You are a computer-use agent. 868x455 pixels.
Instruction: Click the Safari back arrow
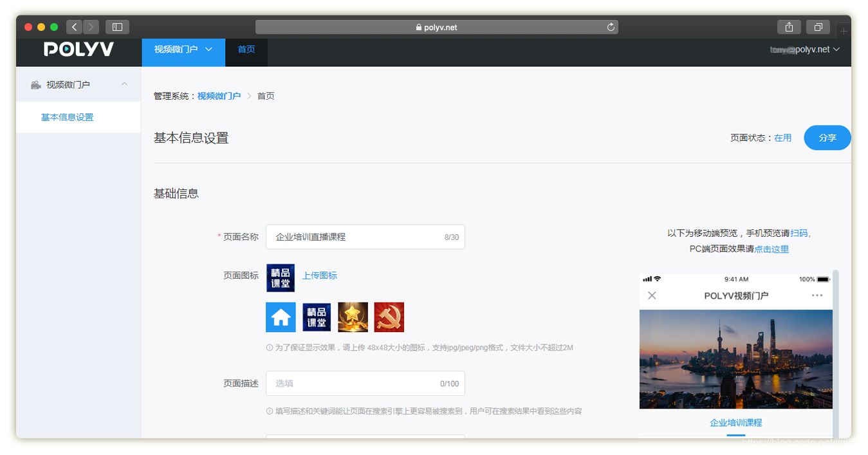click(x=75, y=27)
